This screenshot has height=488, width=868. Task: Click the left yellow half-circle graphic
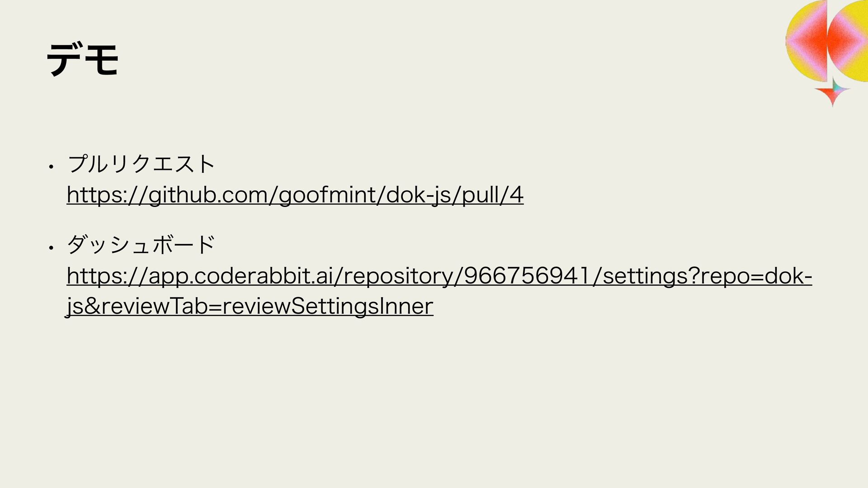pyautogui.click(x=806, y=41)
